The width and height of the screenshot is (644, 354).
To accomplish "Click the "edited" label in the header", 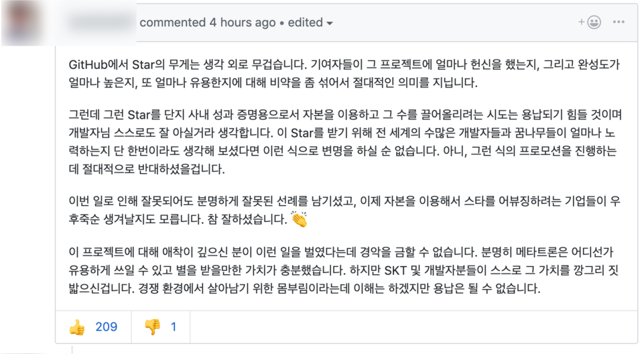I will click(x=305, y=23).
